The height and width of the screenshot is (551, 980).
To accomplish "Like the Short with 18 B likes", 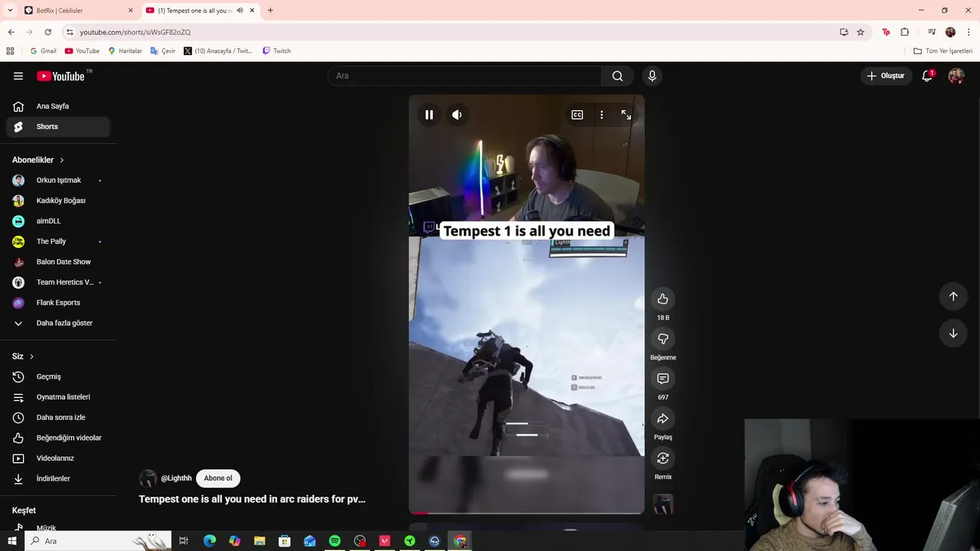I will tap(663, 299).
